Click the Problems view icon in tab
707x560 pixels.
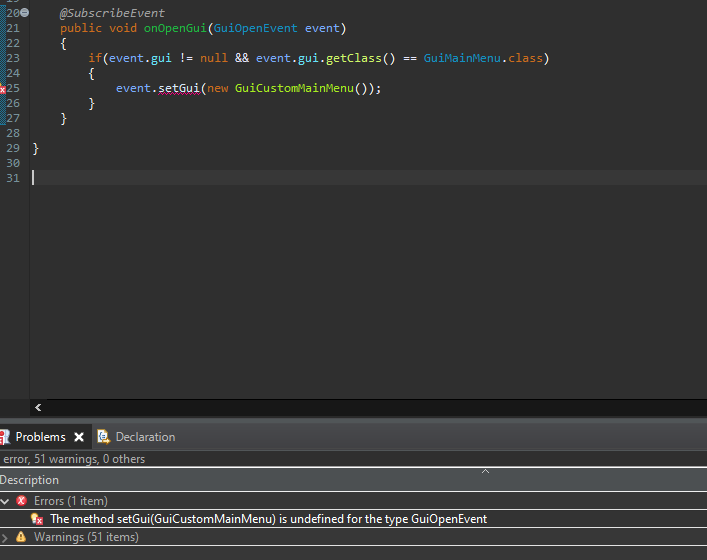pyautogui.click(x=5, y=437)
